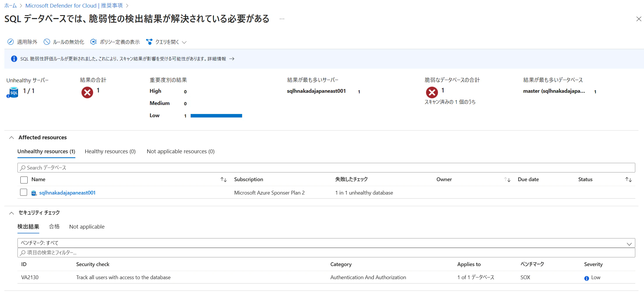The width and height of the screenshot is (644, 294).
Task: Click the Applies to column header
Action: point(469,264)
